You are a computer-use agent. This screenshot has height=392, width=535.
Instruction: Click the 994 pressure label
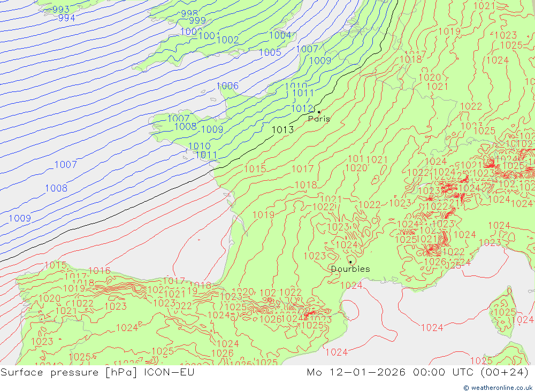pos(67,18)
